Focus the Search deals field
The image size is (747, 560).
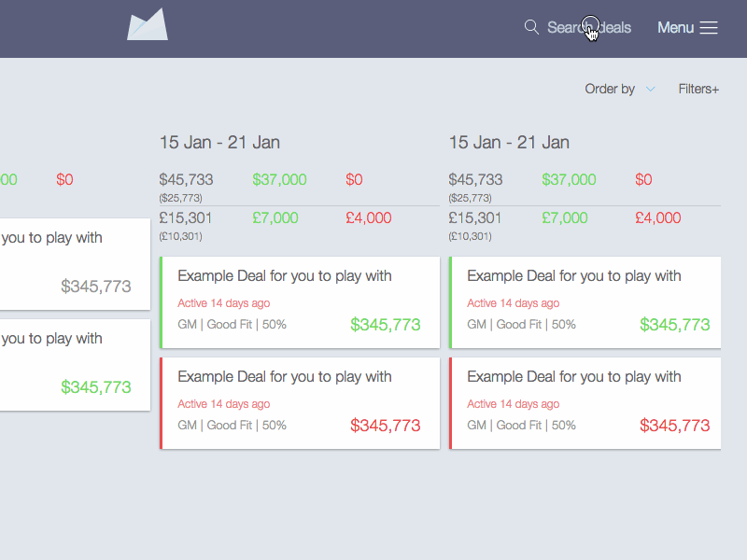coord(588,28)
